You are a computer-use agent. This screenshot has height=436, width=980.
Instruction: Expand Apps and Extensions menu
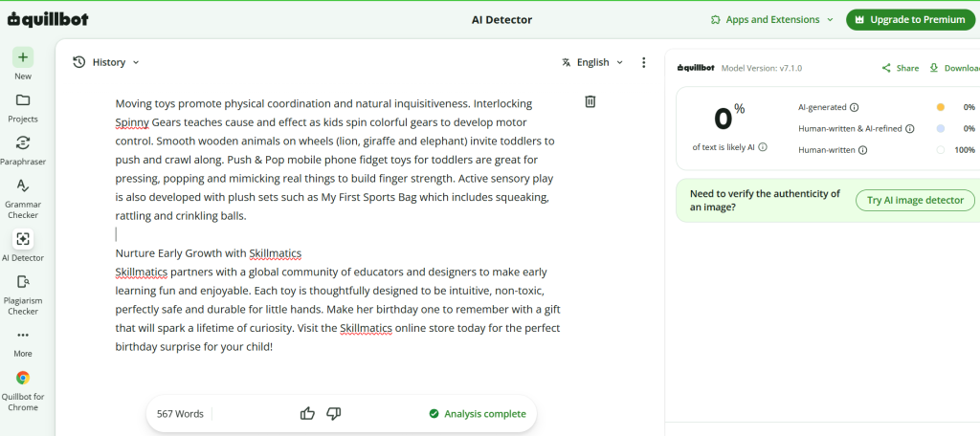pos(772,20)
